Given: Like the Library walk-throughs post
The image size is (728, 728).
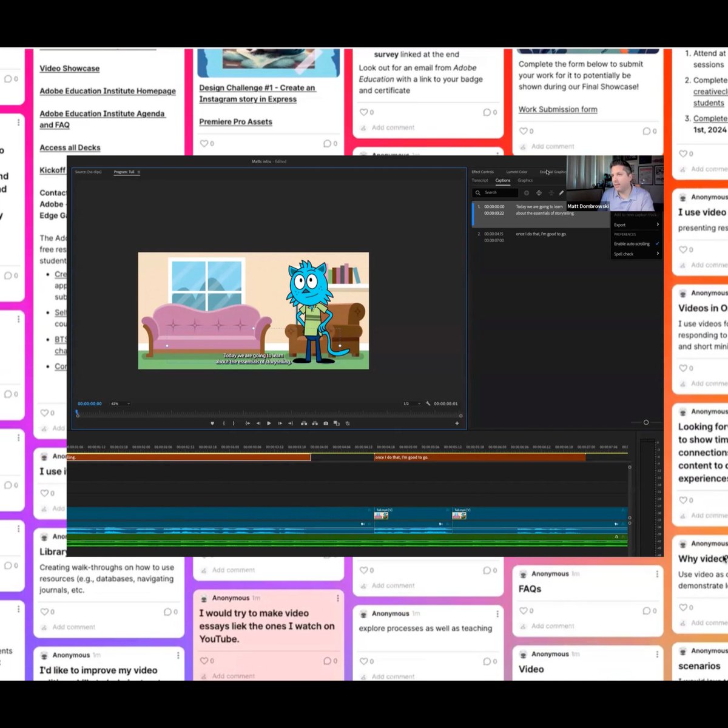Looking at the screenshot, I should coord(44,612).
